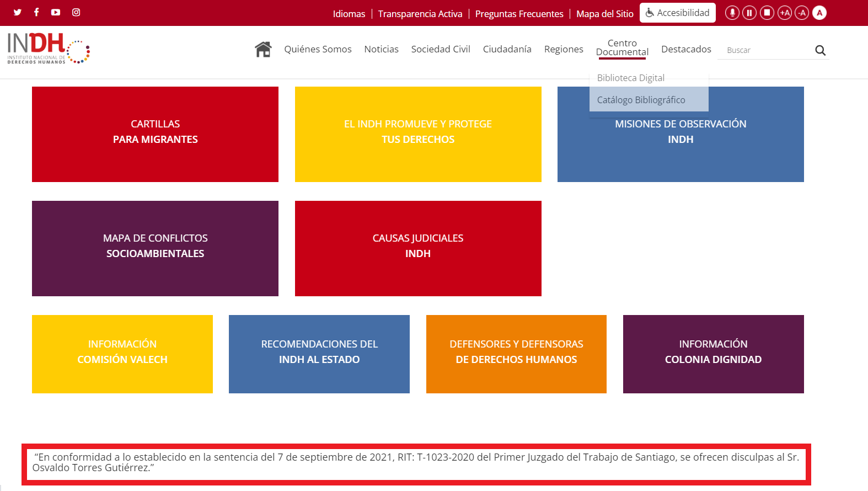The image size is (868, 491).
Task: Open the Información Comisión Valech tile
Action: coord(122,354)
